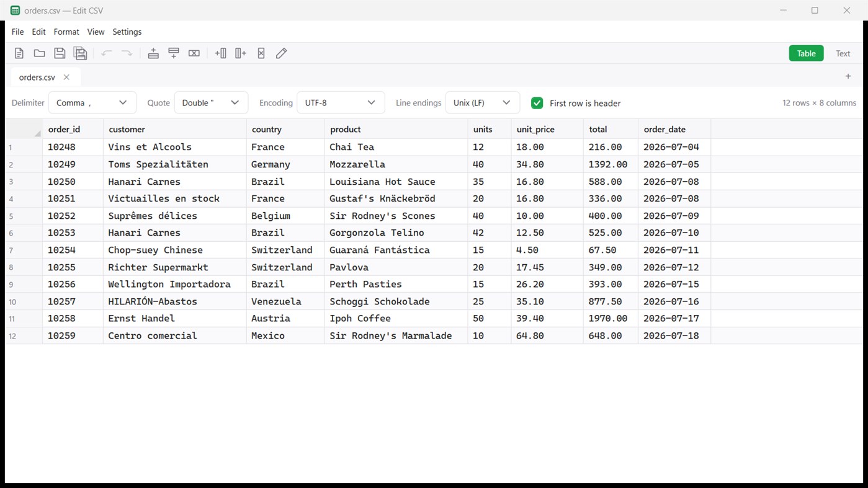Open the File menu
868x488 pixels.
pos(17,32)
